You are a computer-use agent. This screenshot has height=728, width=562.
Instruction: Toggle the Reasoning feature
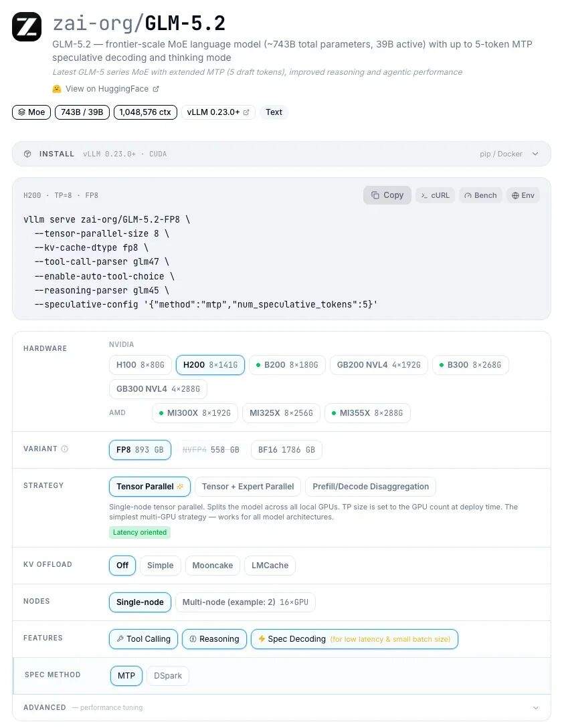pyautogui.click(x=214, y=639)
